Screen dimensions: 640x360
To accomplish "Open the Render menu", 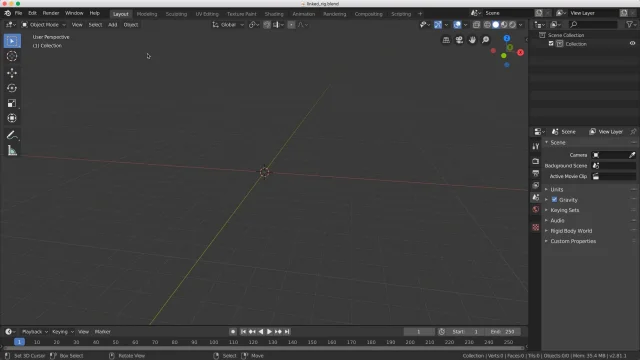I will [51, 13].
